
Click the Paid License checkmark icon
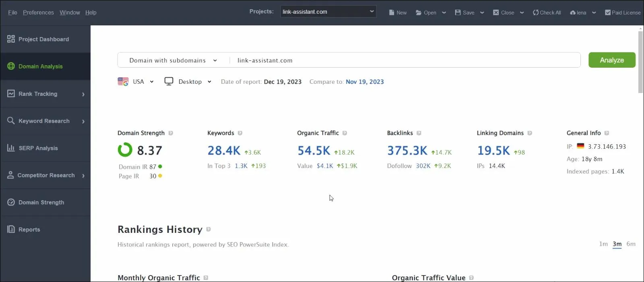pos(608,12)
